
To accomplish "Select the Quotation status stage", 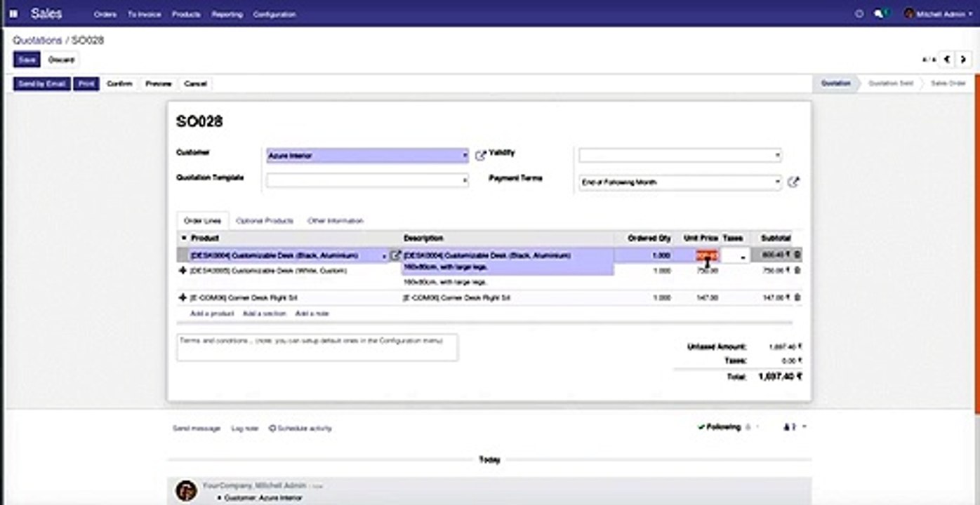I will tap(836, 83).
